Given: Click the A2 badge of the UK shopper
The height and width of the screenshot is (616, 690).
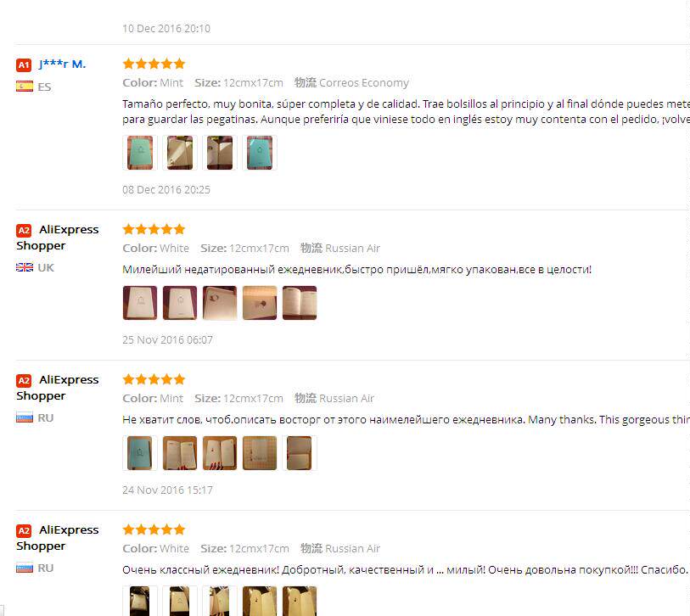Looking at the screenshot, I should point(24,230).
